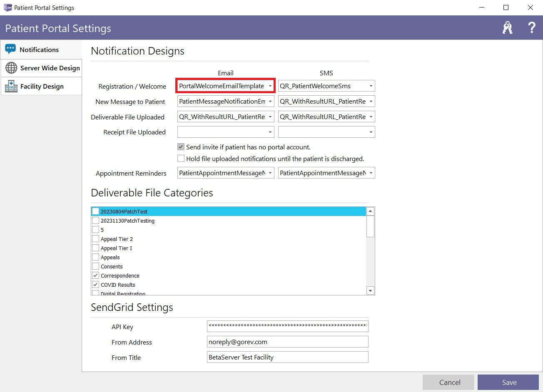The width and height of the screenshot is (543, 392).
Task: Open the Appointment Reminders SMS dropdown
Action: point(371,173)
